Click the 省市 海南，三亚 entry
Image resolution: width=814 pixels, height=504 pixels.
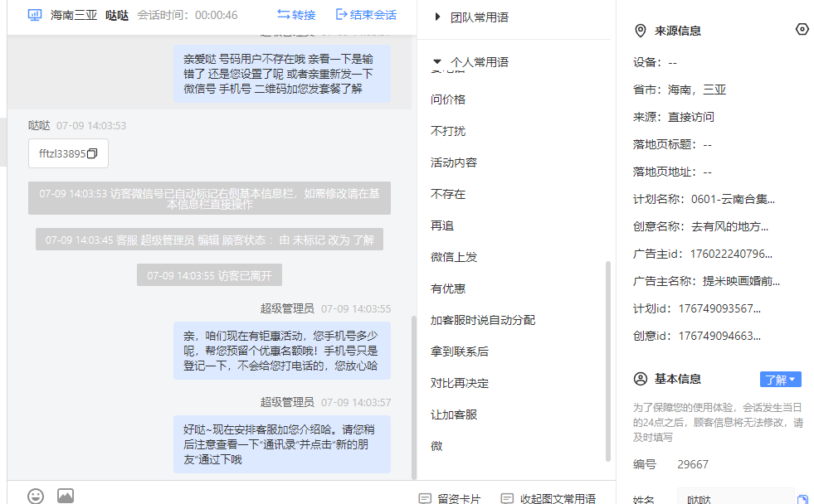pyautogui.click(x=680, y=90)
